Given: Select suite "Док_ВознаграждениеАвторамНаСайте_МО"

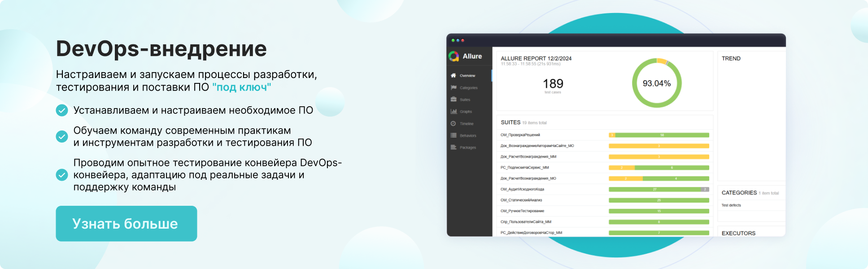Looking at the screenshot, I should (x=537, y=146).
